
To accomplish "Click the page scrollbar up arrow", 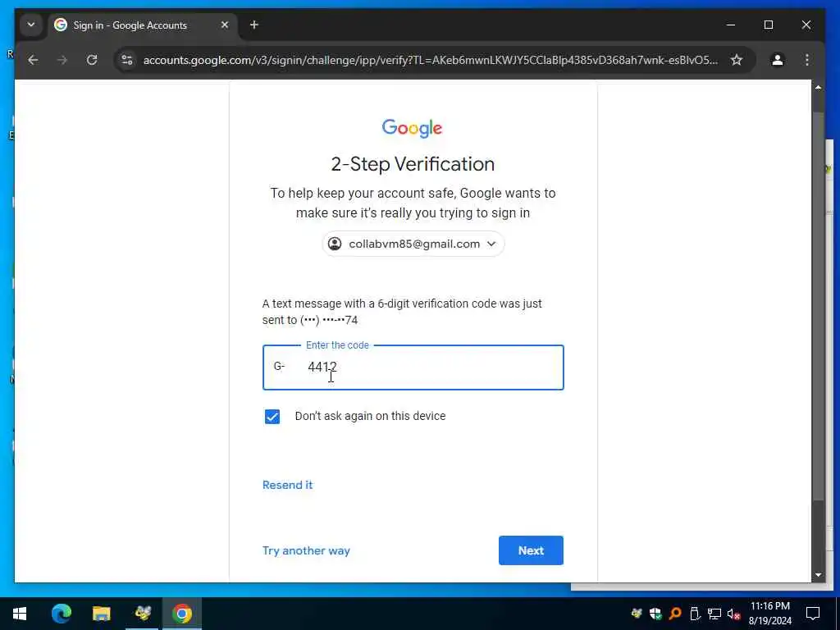I will pyautogui.click(x=818, y=87).
